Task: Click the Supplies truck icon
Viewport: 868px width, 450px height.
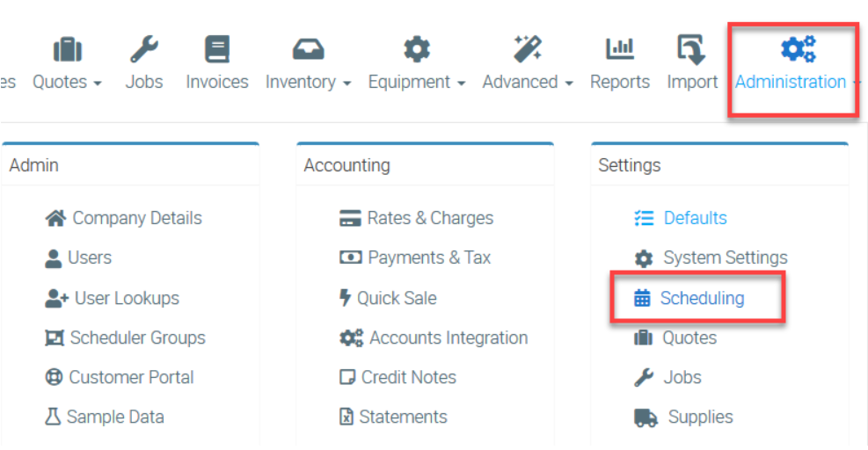Action: pos(646,417)
